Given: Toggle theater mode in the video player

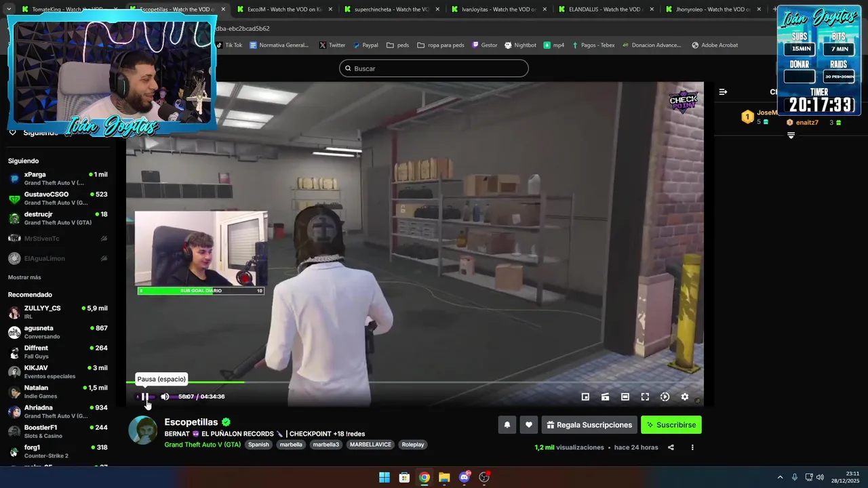Looking at the screenshot, I should (x=625, y=397).
